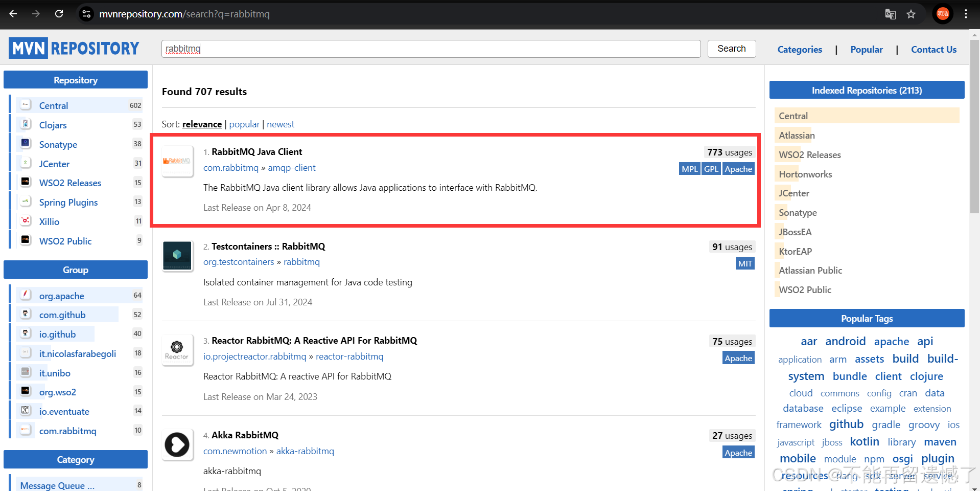Open the Contact Us menu link
Screen dimensions: 980x491
934,50
